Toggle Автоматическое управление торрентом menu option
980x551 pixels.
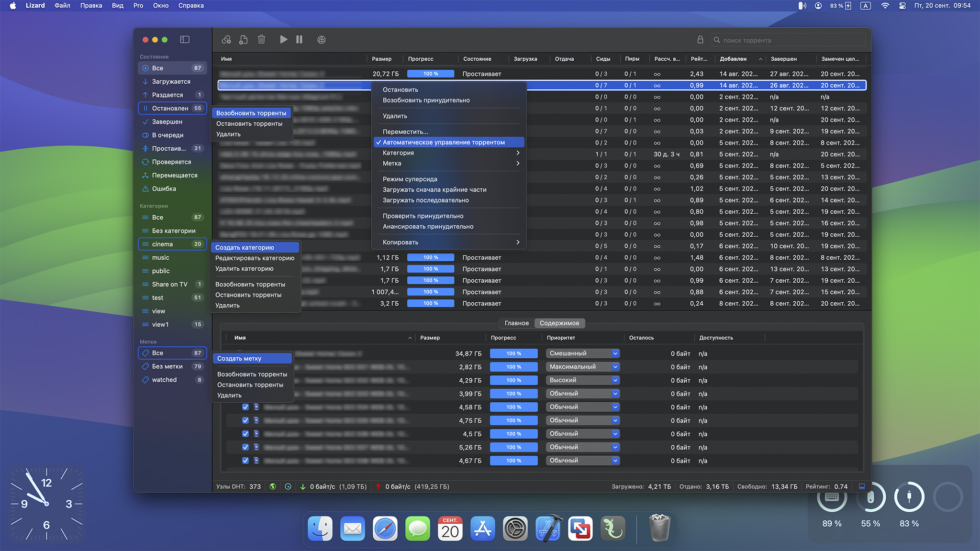(x=449, y=142)
